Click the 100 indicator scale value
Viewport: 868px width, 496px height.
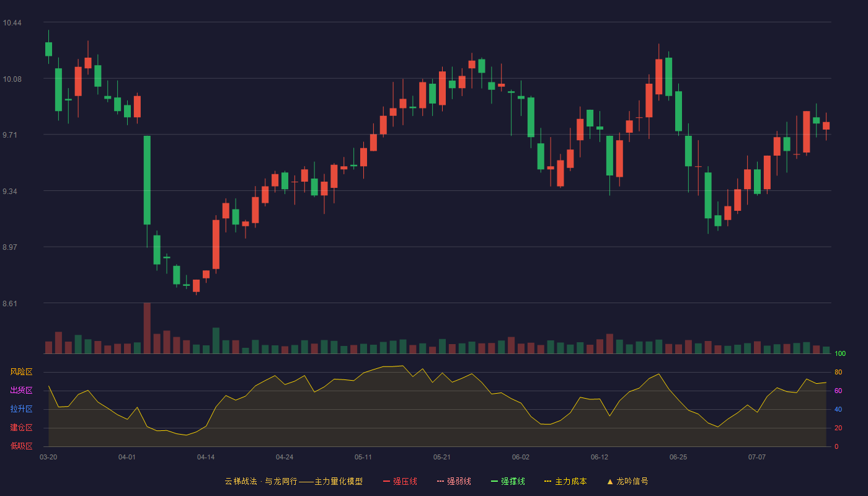[x=840, y=354]
